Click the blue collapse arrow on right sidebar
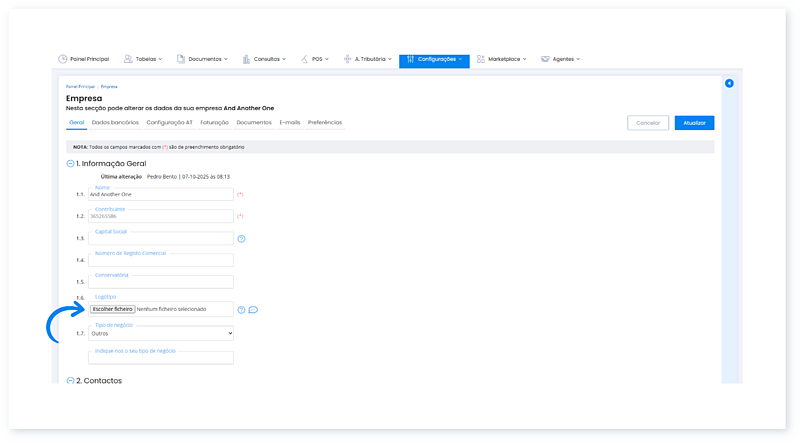Viewport: 800px width, 443px height. click(x=729, y=83)
